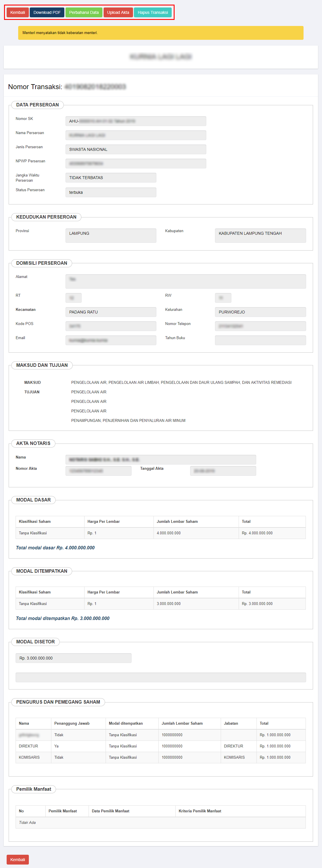Download the transaction as PDF
322x868 pixels.
point(47,12)
